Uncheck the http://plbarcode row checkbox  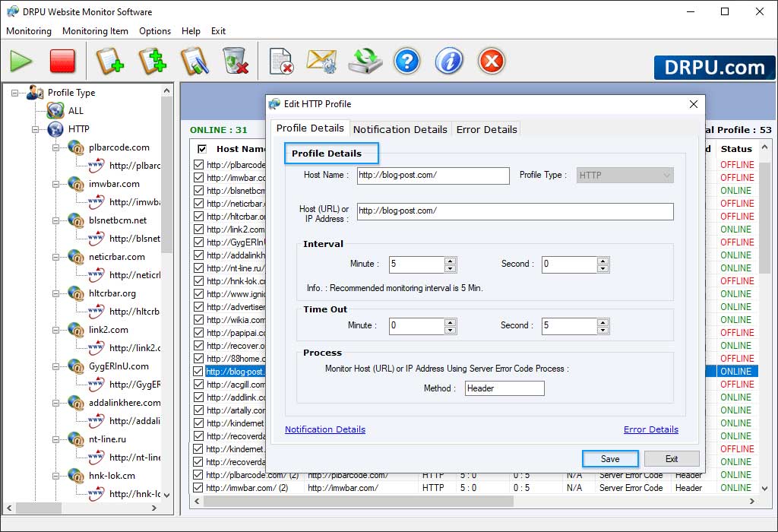(x=198, y=165)
